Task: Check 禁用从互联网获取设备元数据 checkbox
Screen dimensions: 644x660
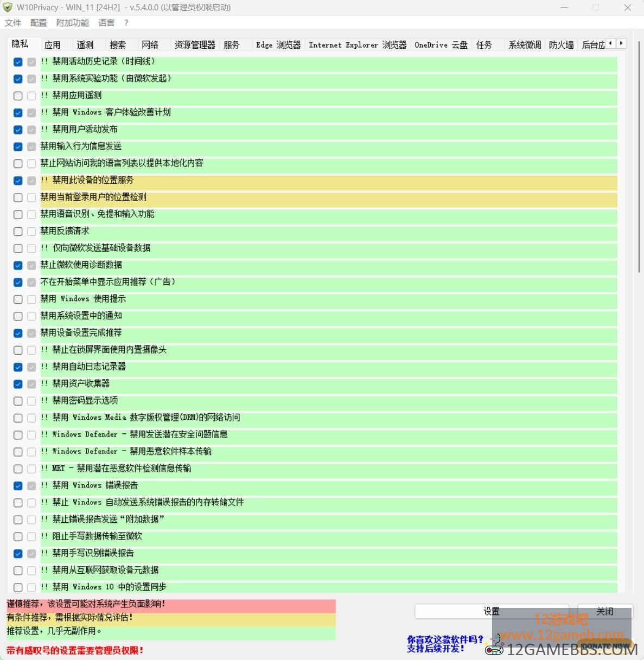Action: pyautogui.click(x=18, y=571)
